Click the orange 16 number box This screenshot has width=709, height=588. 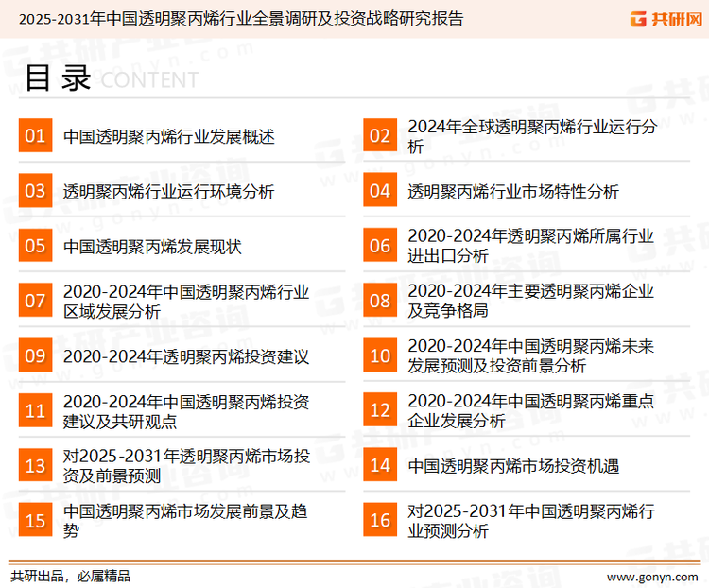click(x=380, y=520)
